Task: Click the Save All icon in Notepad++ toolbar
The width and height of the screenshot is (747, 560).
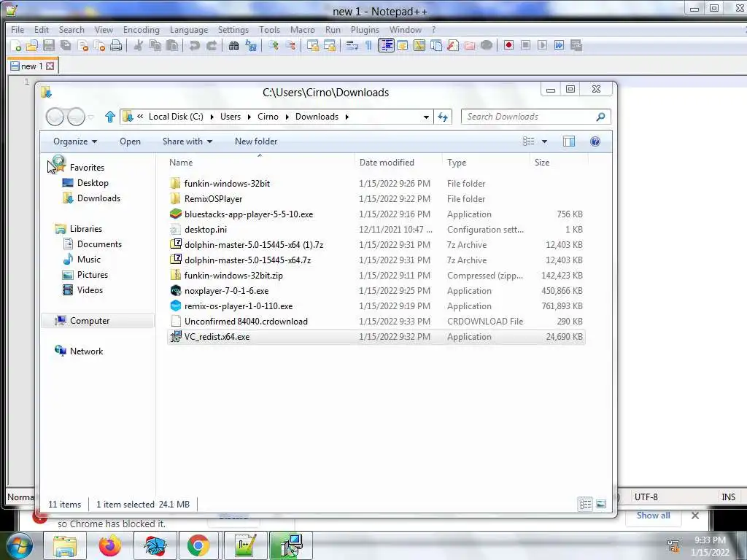Action: tap(66, 45)
